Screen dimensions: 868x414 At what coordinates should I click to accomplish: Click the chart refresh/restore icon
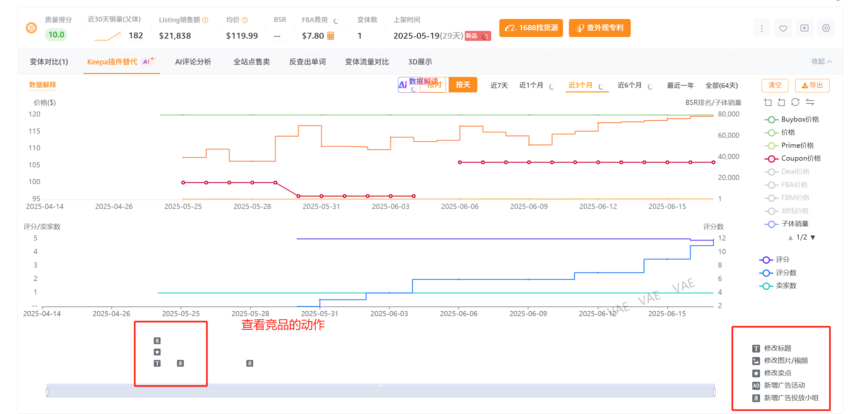pos(795,102)
